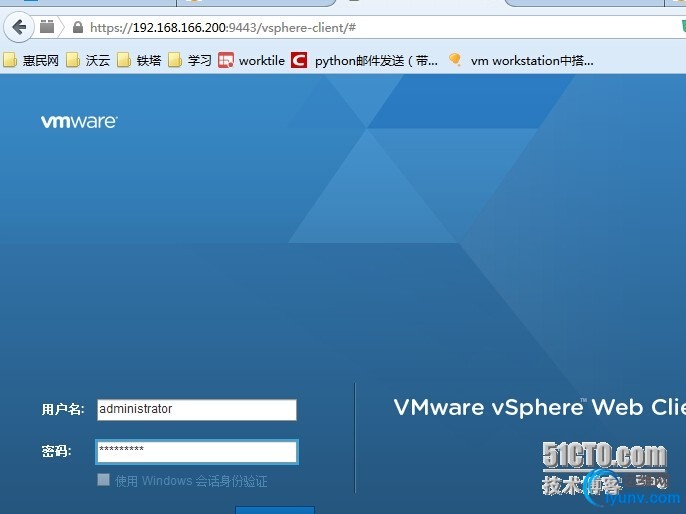Click the 密码 password field
The image size is (686, 514).
point(197,452)
